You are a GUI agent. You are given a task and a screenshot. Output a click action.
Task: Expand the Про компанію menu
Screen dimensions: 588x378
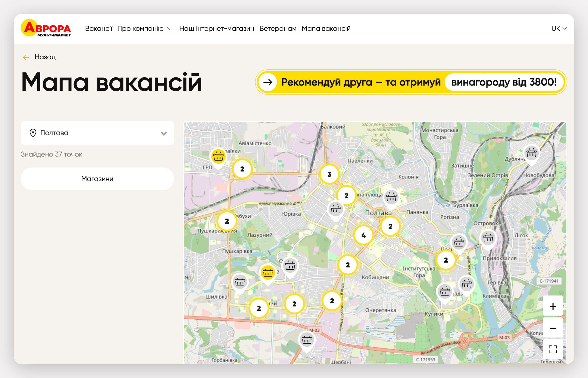click(145, 28)
